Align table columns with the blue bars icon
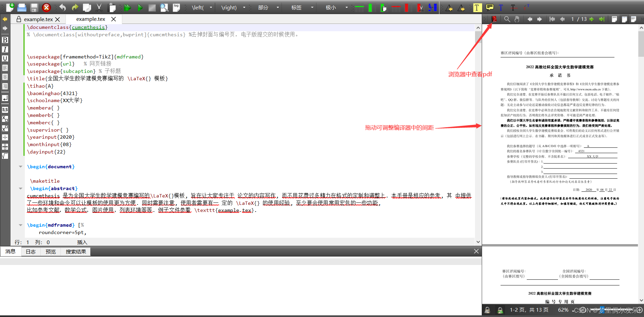Viewport: 644px width, 317px height. pyautogui.click(x=433, y=7)
